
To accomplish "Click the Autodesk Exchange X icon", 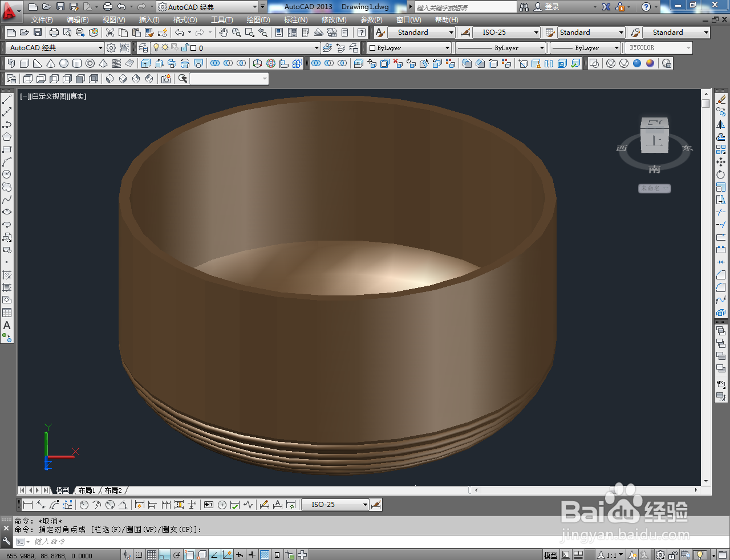I will pyautogui.click(x=606, y=7).
